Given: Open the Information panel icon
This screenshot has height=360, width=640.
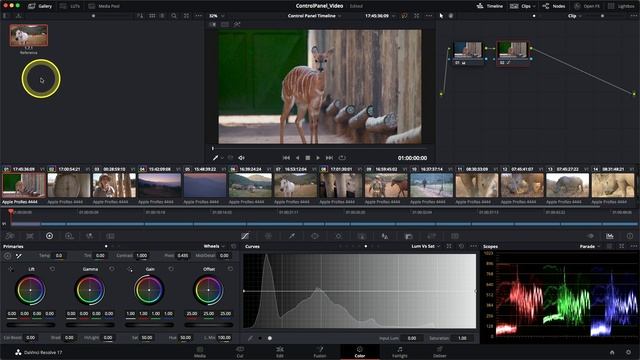Looking at the screenshot, I should [x=630, y=236].
